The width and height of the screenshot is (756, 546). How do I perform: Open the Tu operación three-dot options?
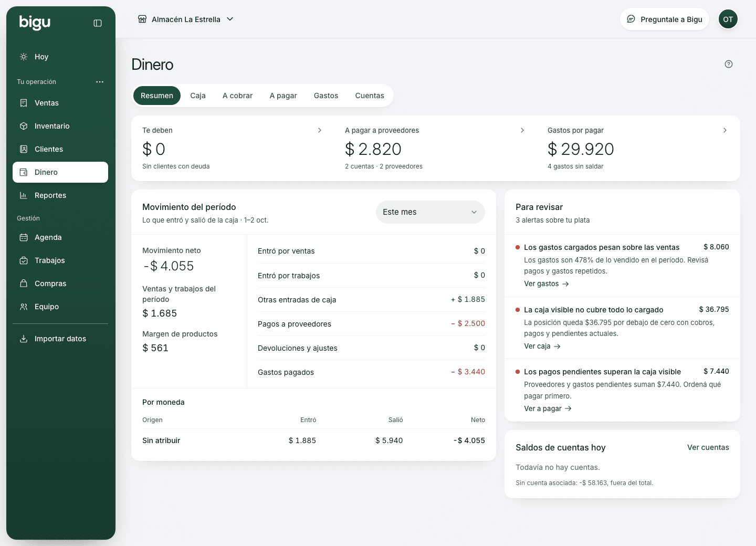pyautogui.click(x=100, y=82)
